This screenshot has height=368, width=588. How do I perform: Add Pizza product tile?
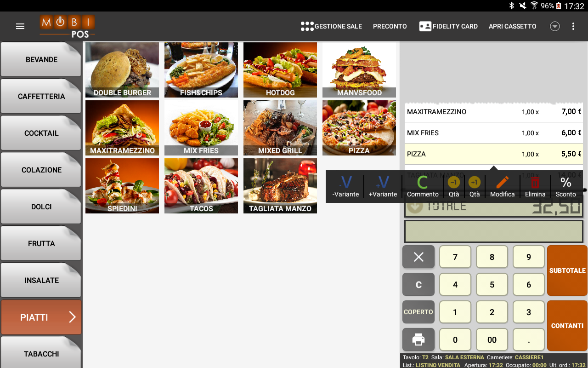359,128
